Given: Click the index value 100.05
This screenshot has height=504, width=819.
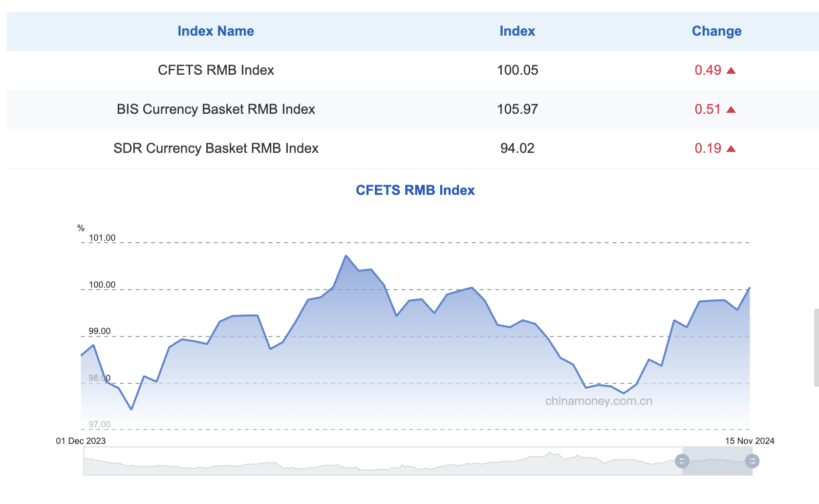Looking at the screenshot, I should 517,70.
